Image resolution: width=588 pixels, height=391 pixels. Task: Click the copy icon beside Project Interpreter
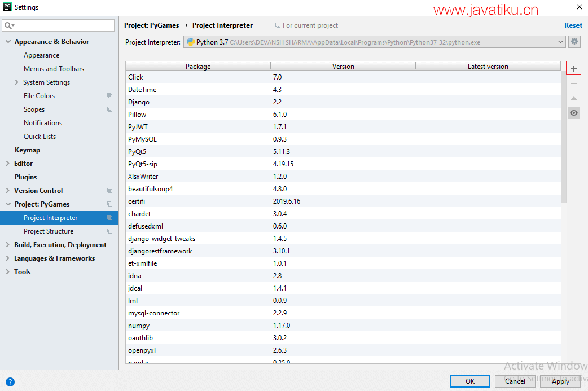tap(109, 217)
